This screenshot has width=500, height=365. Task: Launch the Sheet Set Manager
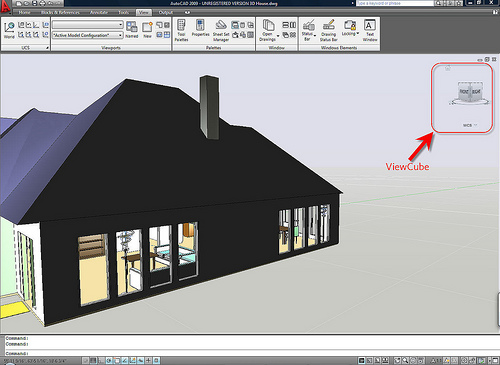coord(221,30)
